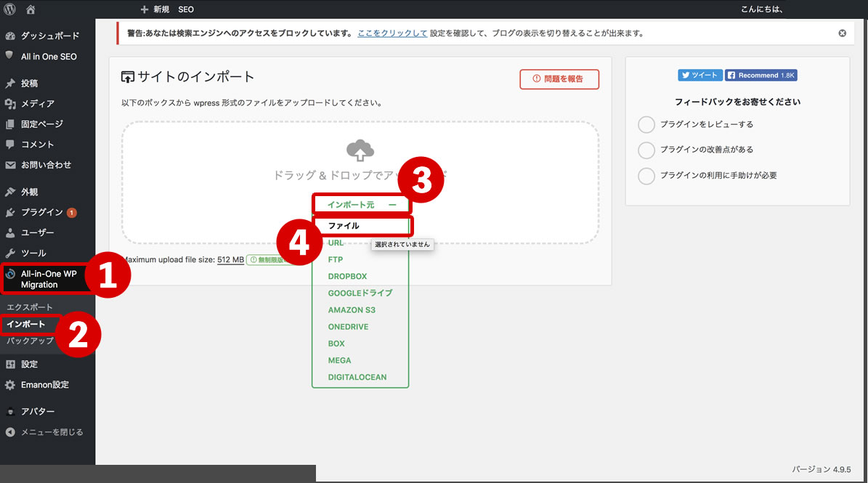Click the ユーザー person icon
The height and width of the screenshot is (483, 868).
[10, 233]
